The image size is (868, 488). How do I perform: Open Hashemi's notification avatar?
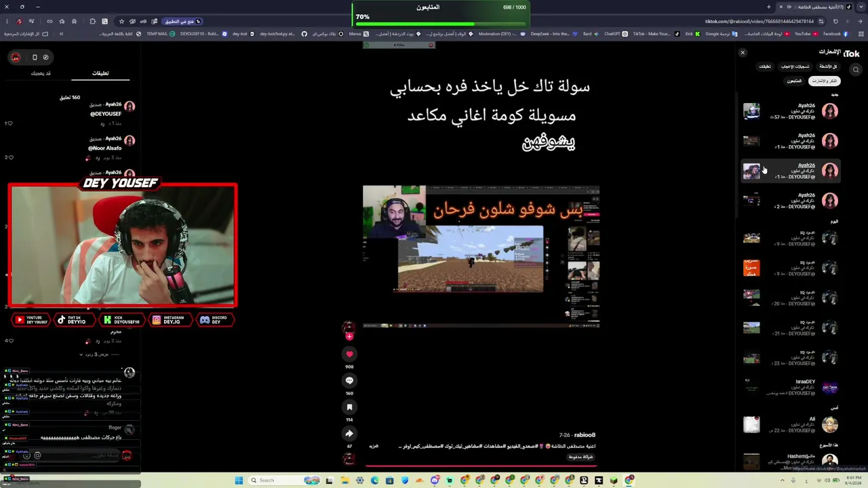pos(830,462)
